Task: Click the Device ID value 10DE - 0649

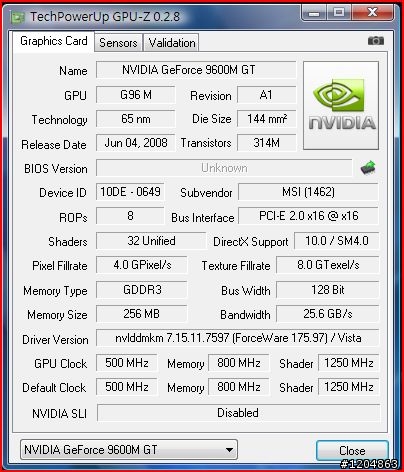Action: (130, 192)
